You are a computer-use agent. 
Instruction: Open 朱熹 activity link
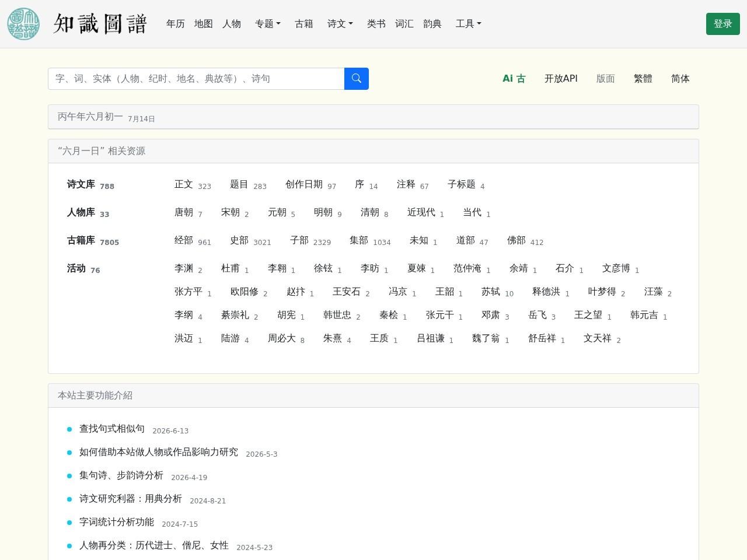[x=337, y=338]
